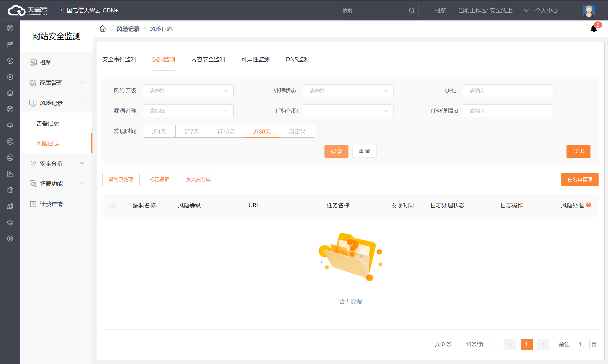This screenshot has width=608, height=364.
Task: Toggle the select-all checkbox in table header
Action: pyautogui.click(x=112, y=205)
